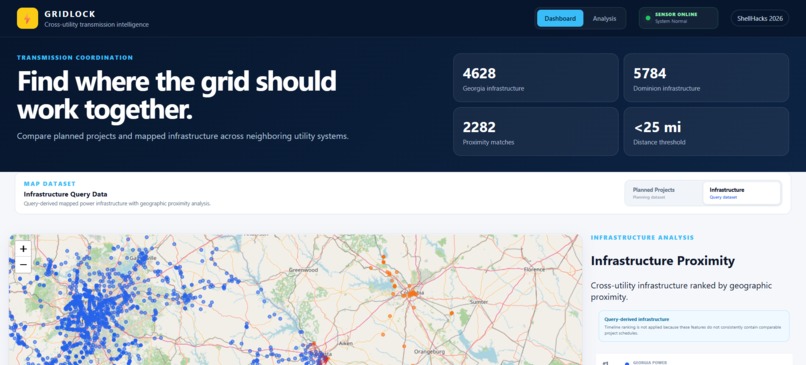
Task: Click the Orangeburg label on the map
Action: tap(429, 352)
